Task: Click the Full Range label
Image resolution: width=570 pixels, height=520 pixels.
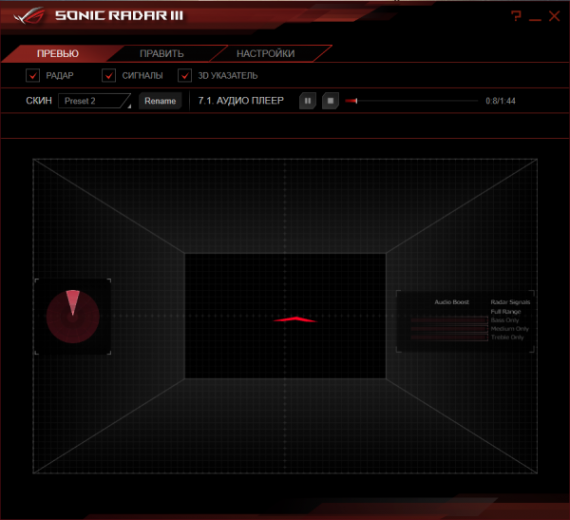Action: [x=506, y=312]
